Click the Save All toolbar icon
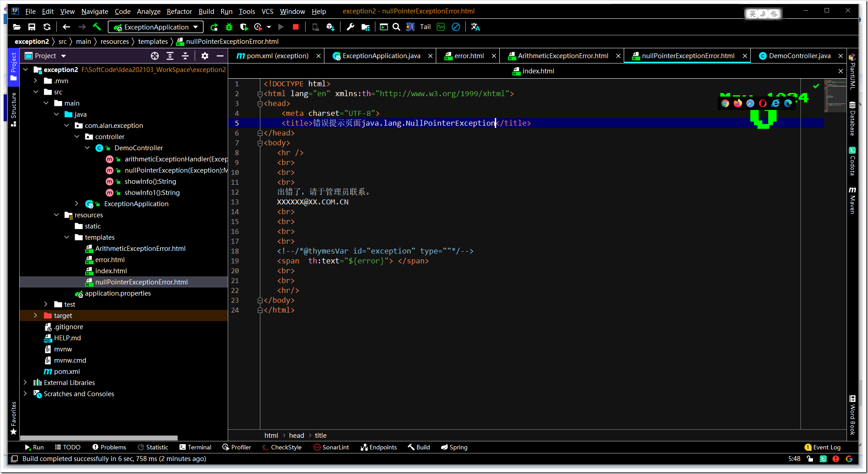The image size is (868, 474). click(x=32, y=27)
